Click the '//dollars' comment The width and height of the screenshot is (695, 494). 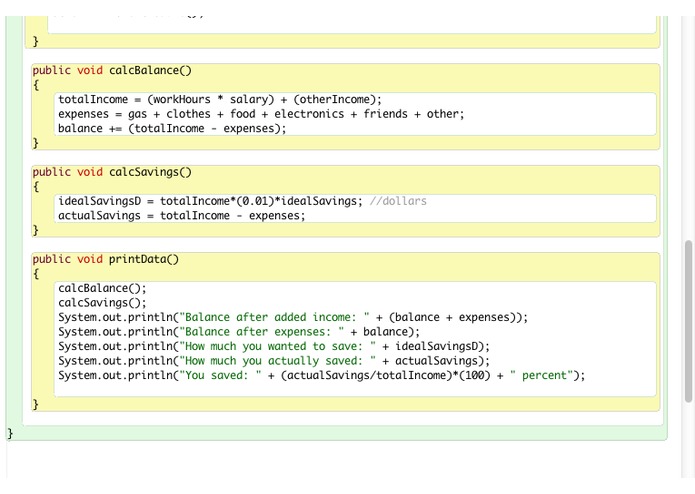coord(398,201)
